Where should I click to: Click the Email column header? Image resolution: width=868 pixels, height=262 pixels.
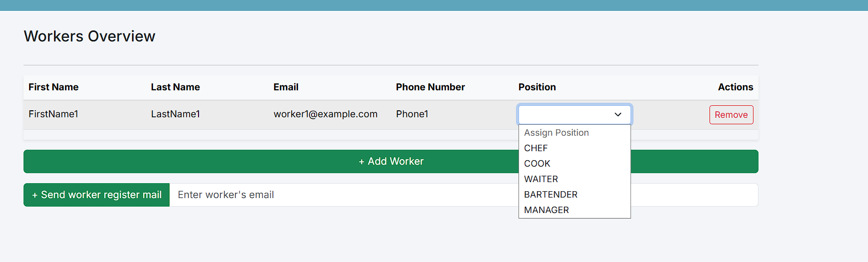pyautogui.click(x=286, y=87)
